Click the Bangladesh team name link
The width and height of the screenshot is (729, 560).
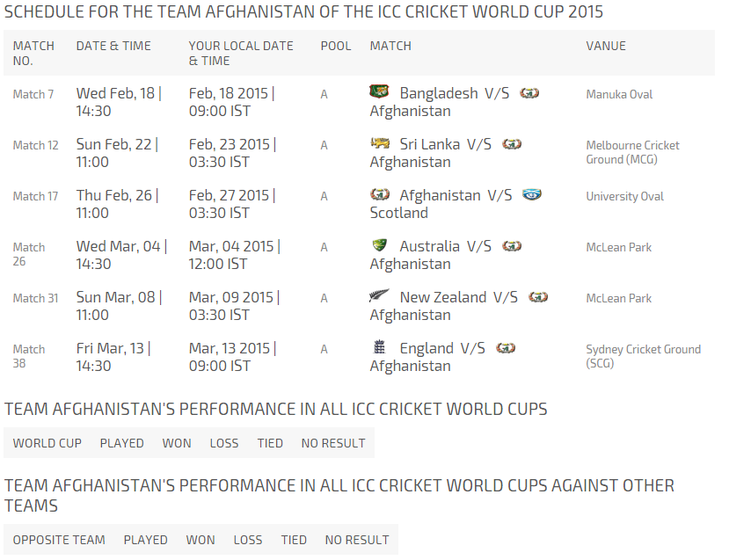pyautogui.click(x=439, y=93)
